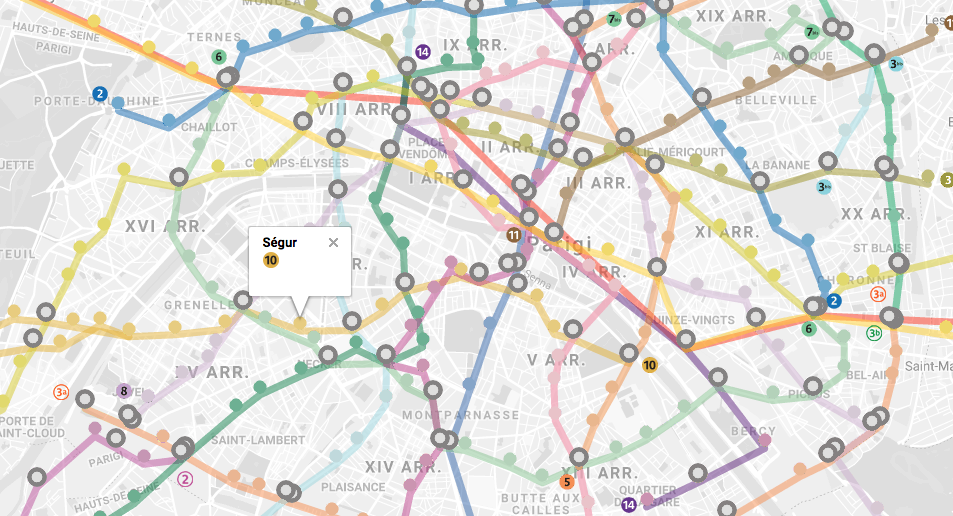Select the green line 6 badge near Ternes

(219, 57)
